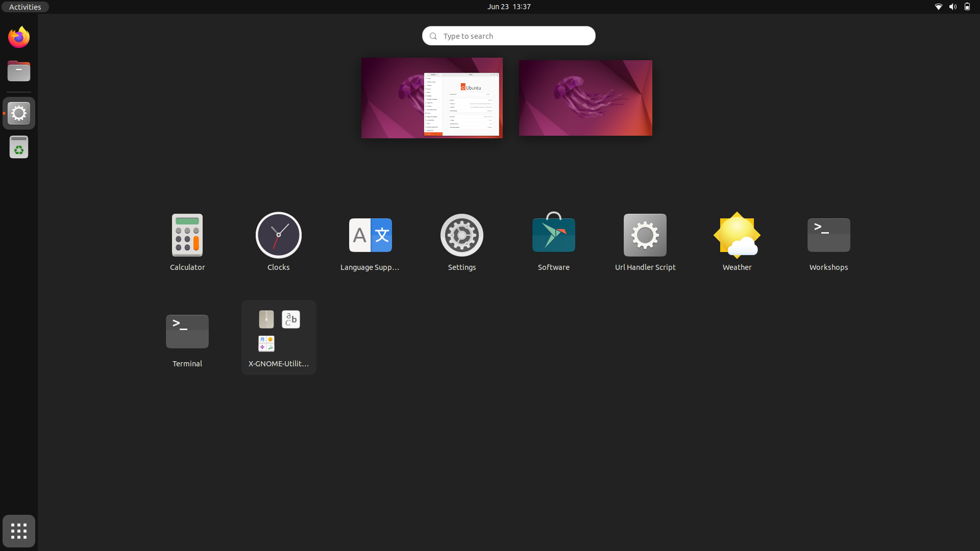Launch Ubuntu Software
This screenshot has height=551, width=980.
pyautogui.click(x=553, y=235)
